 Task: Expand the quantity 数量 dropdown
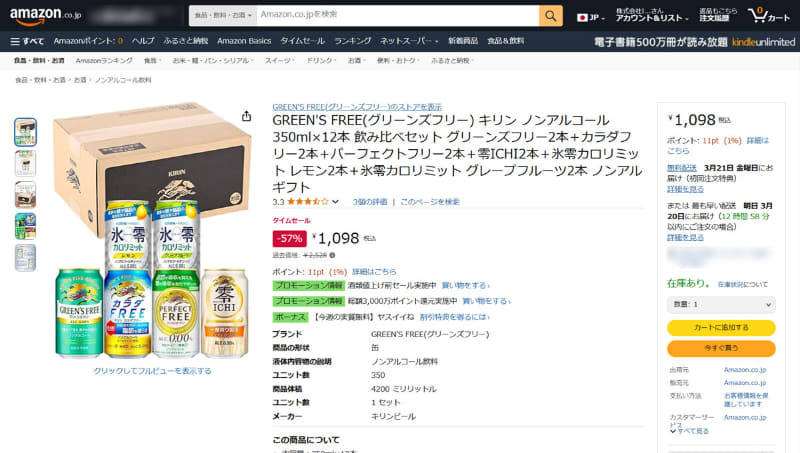point(721,305)
